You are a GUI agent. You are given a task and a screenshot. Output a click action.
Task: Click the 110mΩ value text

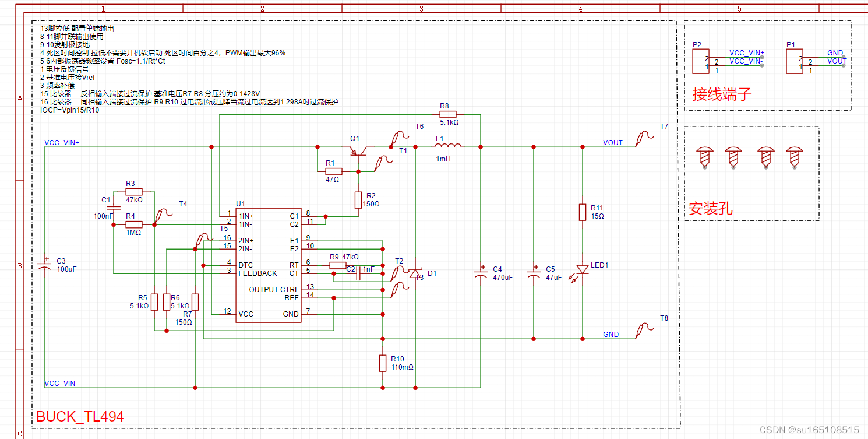coord(403,367)
